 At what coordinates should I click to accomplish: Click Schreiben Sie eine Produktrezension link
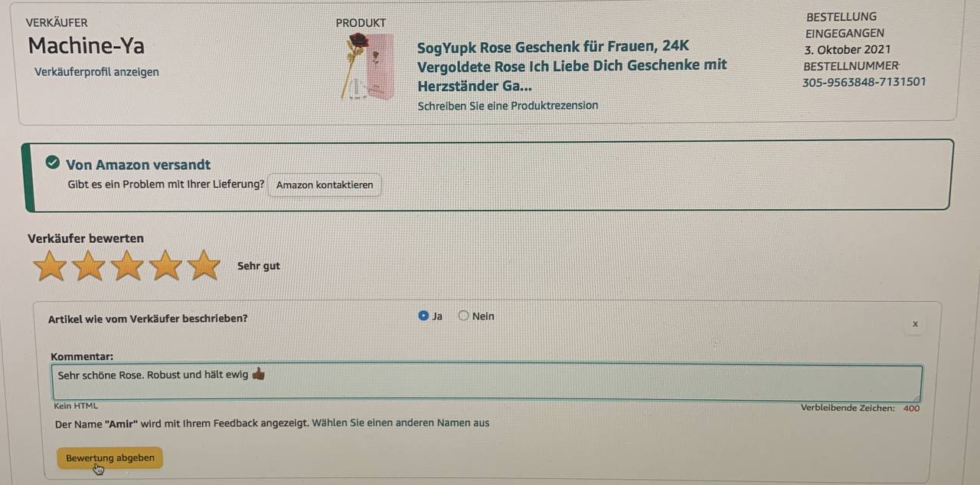tap(508, 106)
